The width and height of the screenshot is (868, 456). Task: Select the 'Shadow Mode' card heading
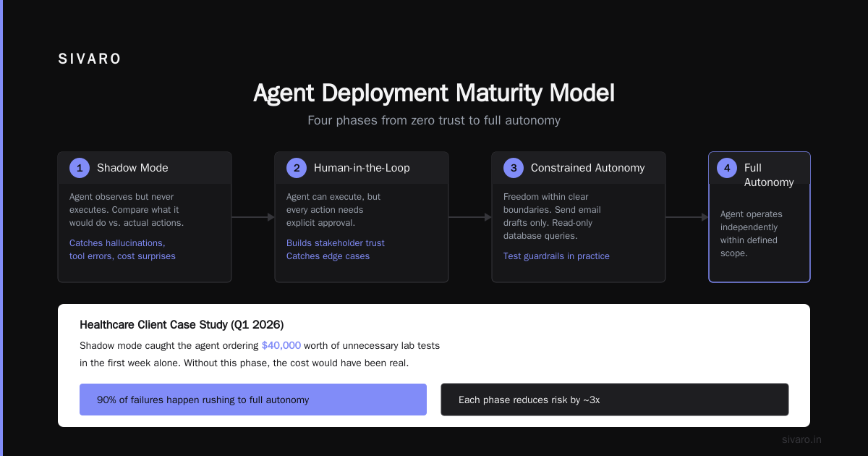pos(132,168)
